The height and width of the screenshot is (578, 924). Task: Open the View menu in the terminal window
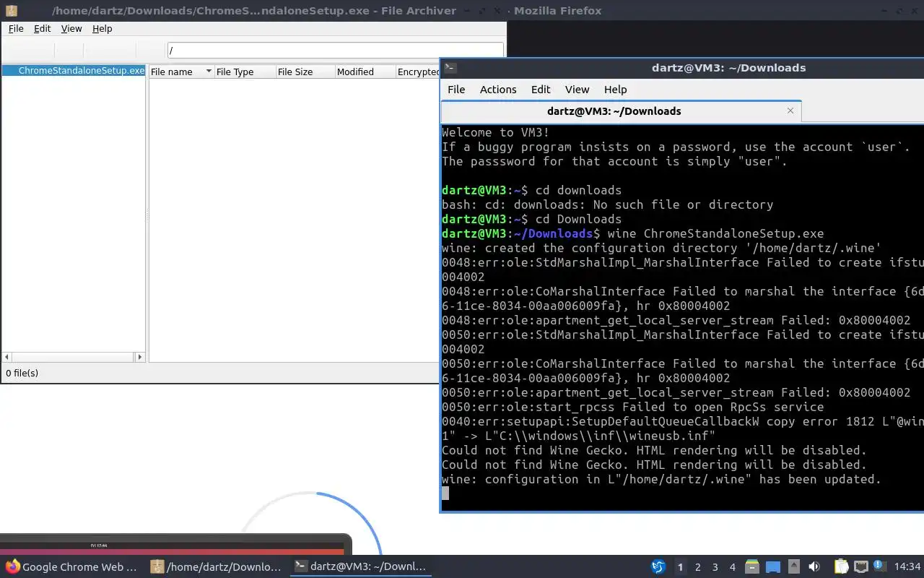577,90
